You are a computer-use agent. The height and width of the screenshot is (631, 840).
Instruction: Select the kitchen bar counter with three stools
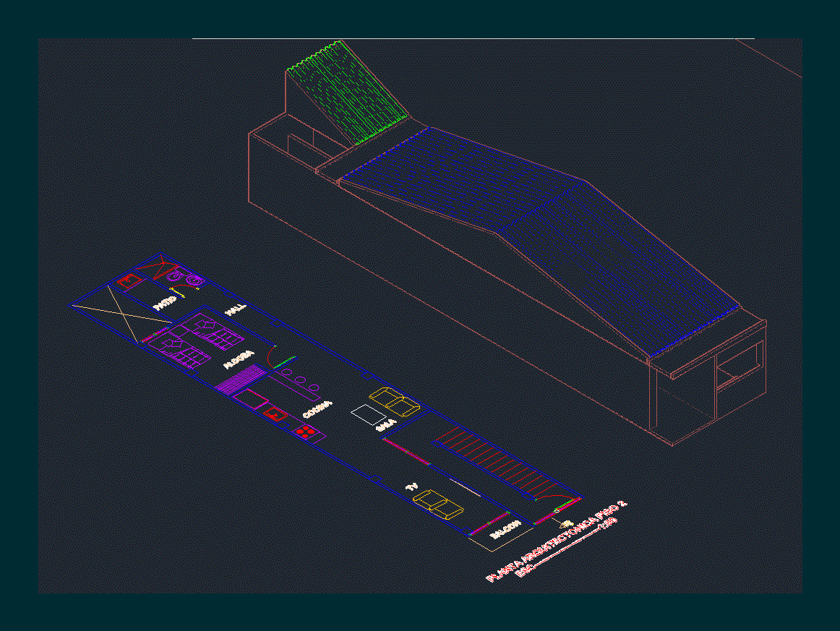[296, 384]
